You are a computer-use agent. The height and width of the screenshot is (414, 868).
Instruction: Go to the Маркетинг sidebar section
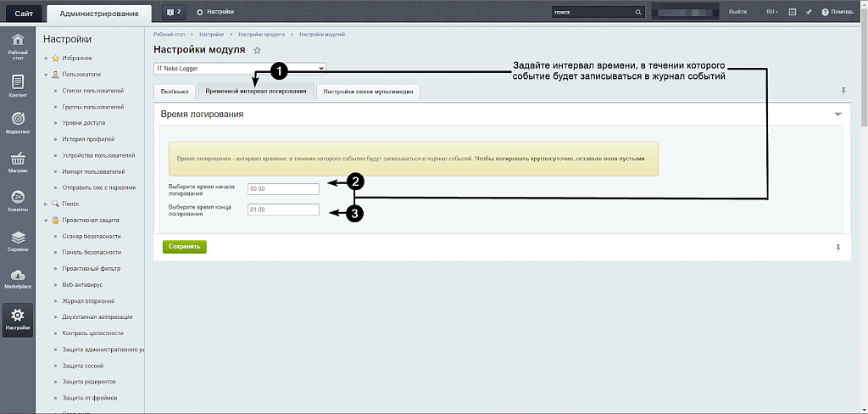point(18,123)
